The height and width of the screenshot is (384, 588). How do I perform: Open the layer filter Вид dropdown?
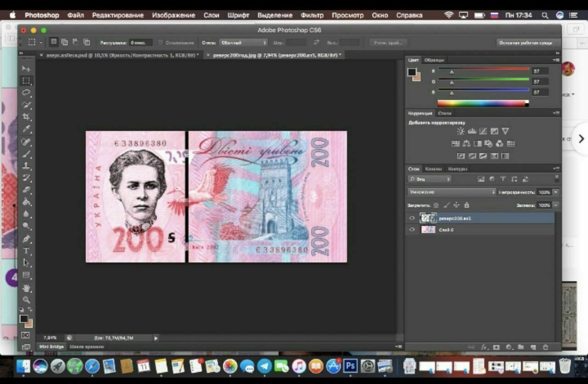(x=429, y=179)
